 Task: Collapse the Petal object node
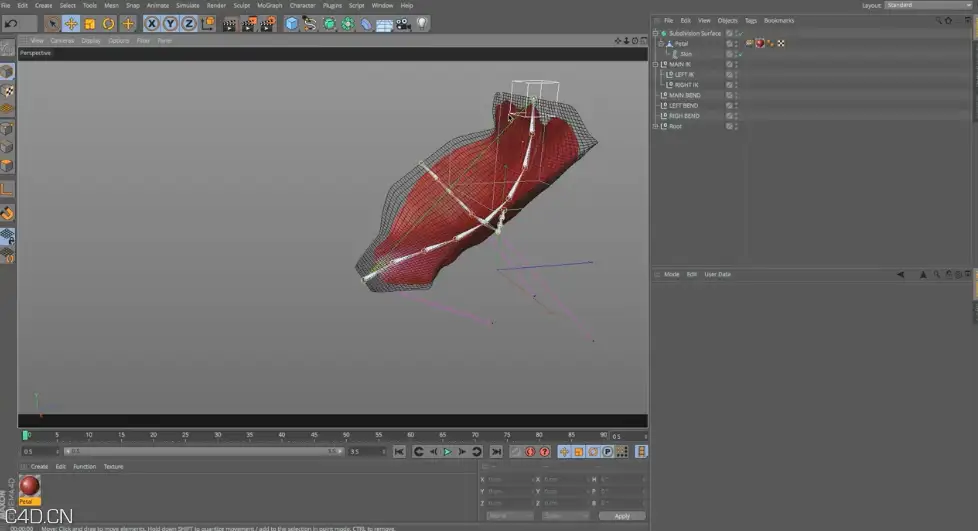(661, 44)
